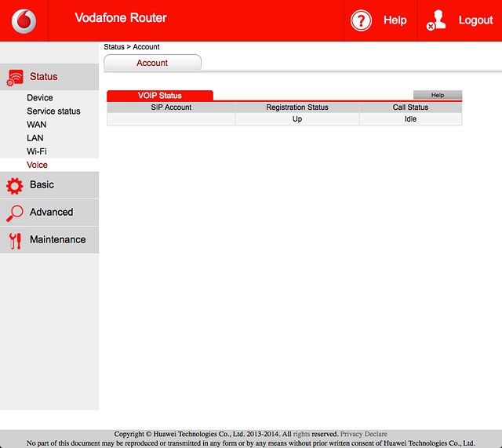This screenshot has height=448, width=502.
Task: Expand the Basic menu section
Action: coord(49,185)
